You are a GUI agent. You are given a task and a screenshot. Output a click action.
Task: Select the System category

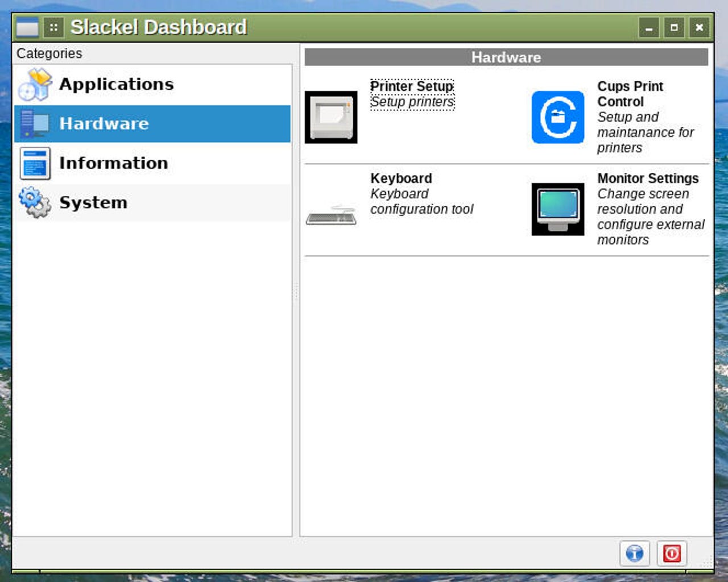click(x=152, y=202)
